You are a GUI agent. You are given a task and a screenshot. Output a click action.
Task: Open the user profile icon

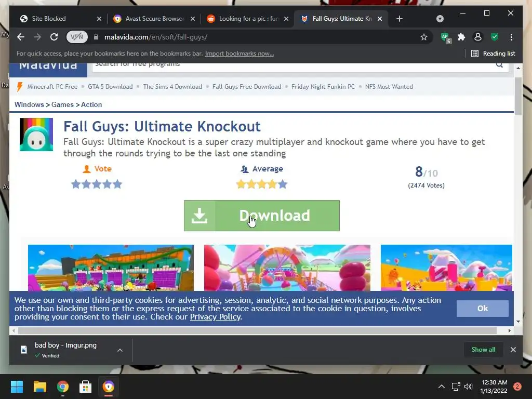[478, 37]
